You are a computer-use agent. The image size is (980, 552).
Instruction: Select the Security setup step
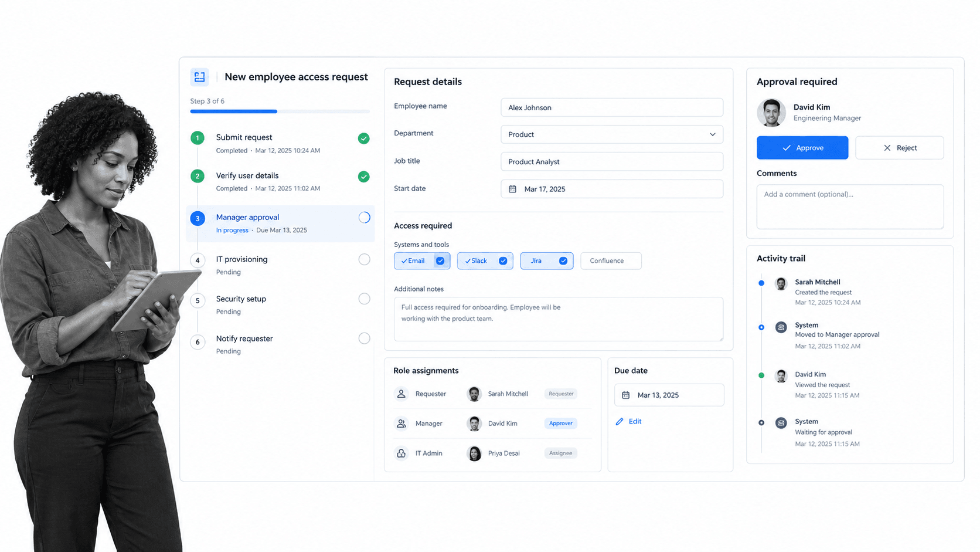tap(280, 304)
